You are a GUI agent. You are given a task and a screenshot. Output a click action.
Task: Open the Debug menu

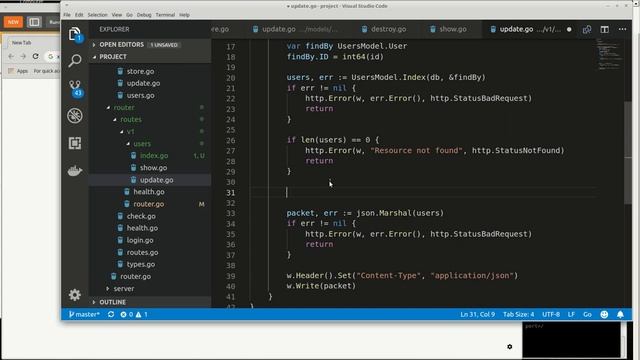(x=144, y=15)
